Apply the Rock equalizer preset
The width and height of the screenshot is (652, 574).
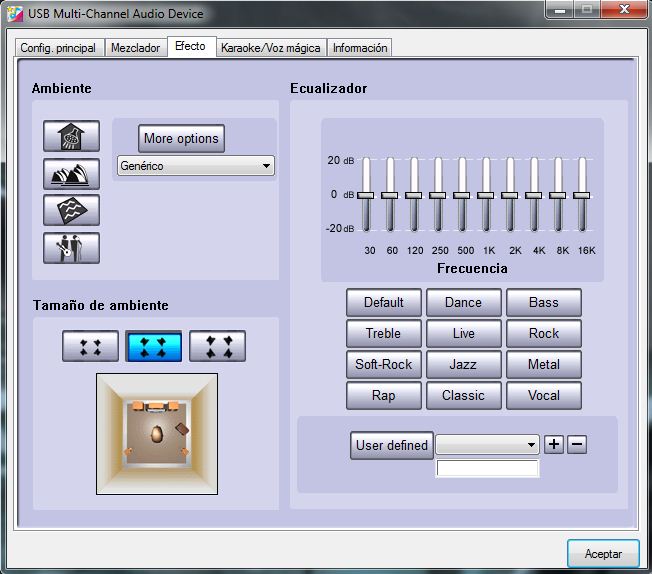point(543,333)
